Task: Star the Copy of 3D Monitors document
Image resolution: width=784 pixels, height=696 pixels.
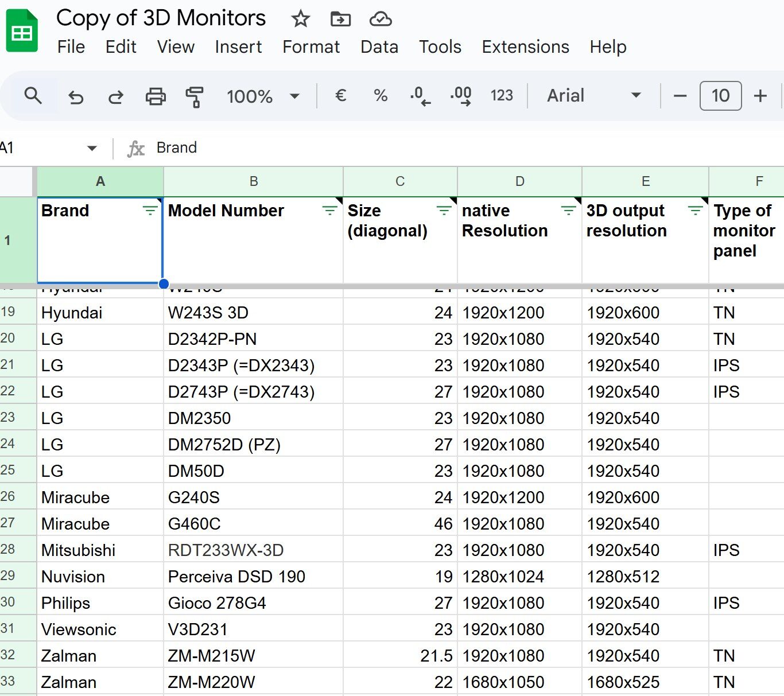Action: 301,19
